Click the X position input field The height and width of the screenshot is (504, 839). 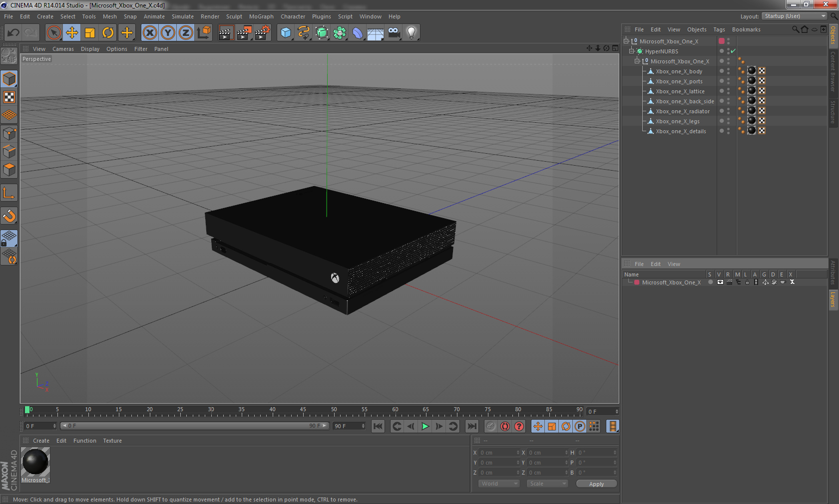(x=499, y=453)
